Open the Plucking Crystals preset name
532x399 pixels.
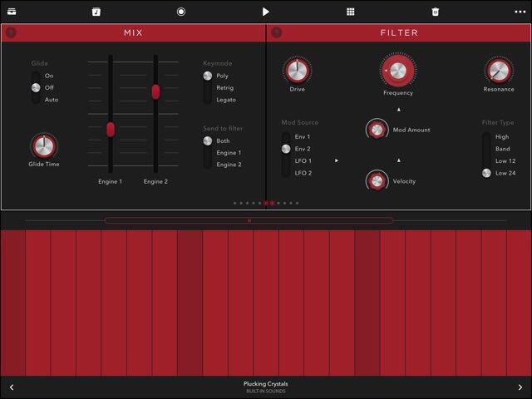[x=266, y=384]
